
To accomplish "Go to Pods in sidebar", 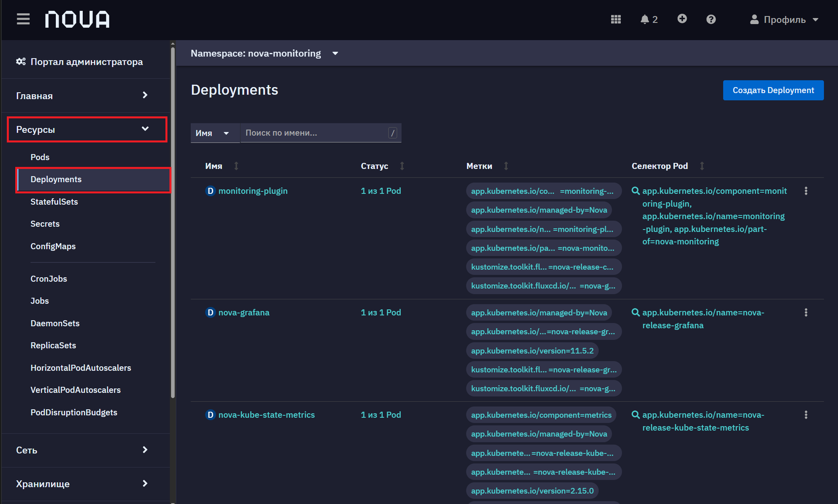I will pos(40,157).
